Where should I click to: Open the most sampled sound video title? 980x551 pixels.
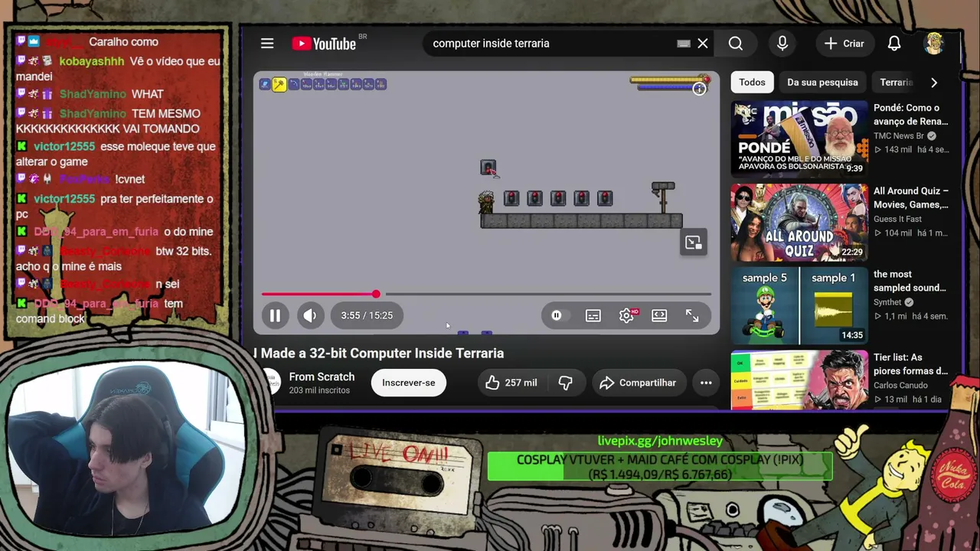pos(910,281)
